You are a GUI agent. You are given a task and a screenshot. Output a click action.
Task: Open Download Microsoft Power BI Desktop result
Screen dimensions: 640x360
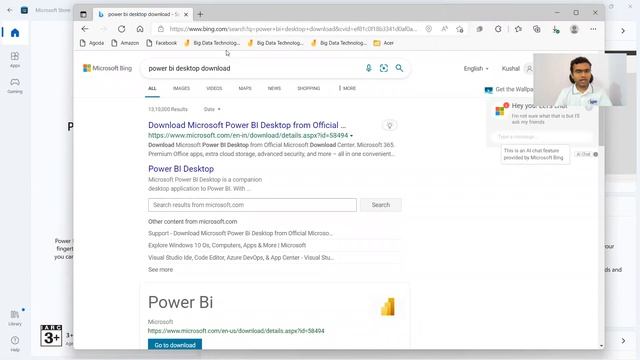[247, 125]
